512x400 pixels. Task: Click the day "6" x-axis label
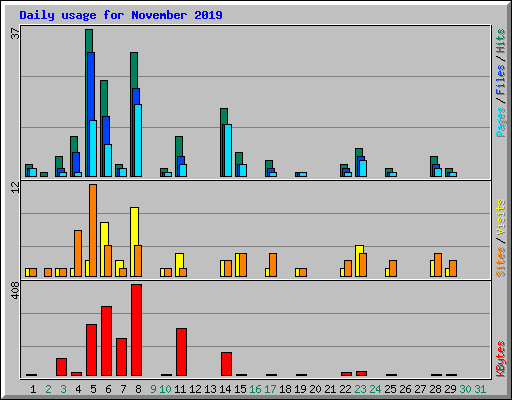[108, 389]
